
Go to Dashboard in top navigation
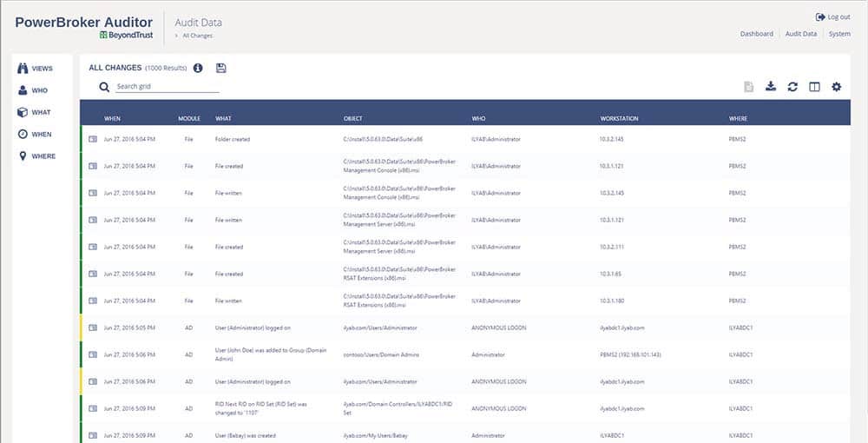coord(756,34)
